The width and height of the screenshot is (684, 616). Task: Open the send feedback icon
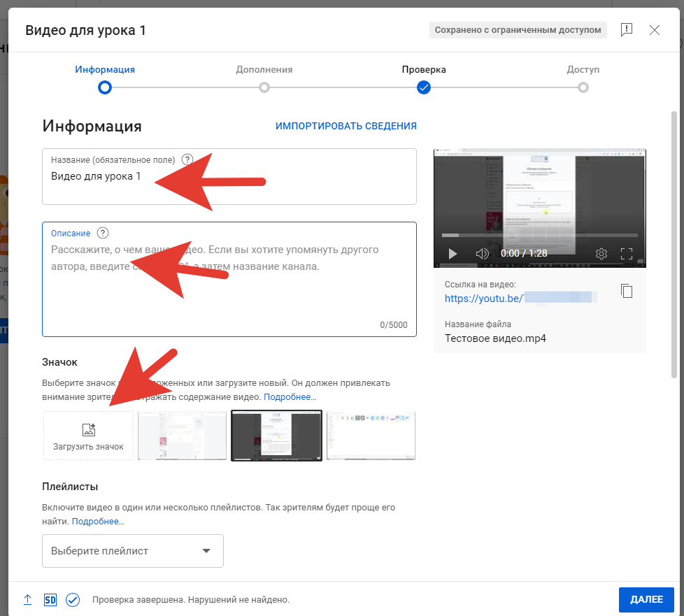[627, 30]
